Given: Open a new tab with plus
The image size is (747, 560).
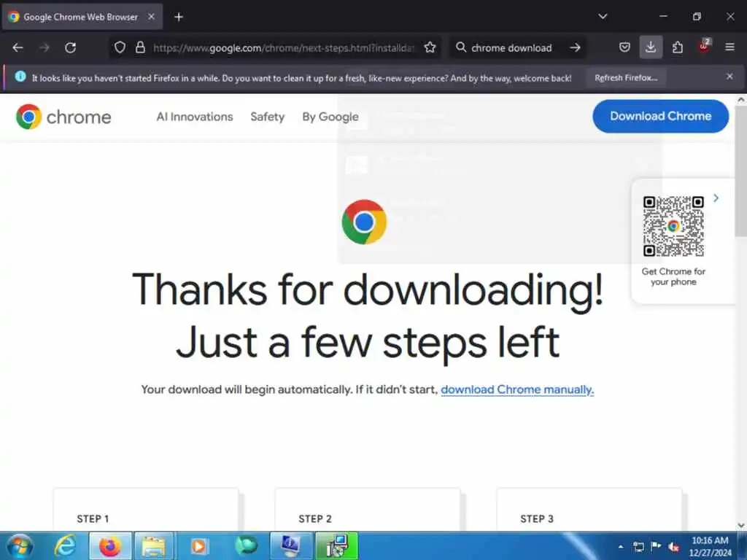Looking at the screenshot, I should (x=179, y=17).
